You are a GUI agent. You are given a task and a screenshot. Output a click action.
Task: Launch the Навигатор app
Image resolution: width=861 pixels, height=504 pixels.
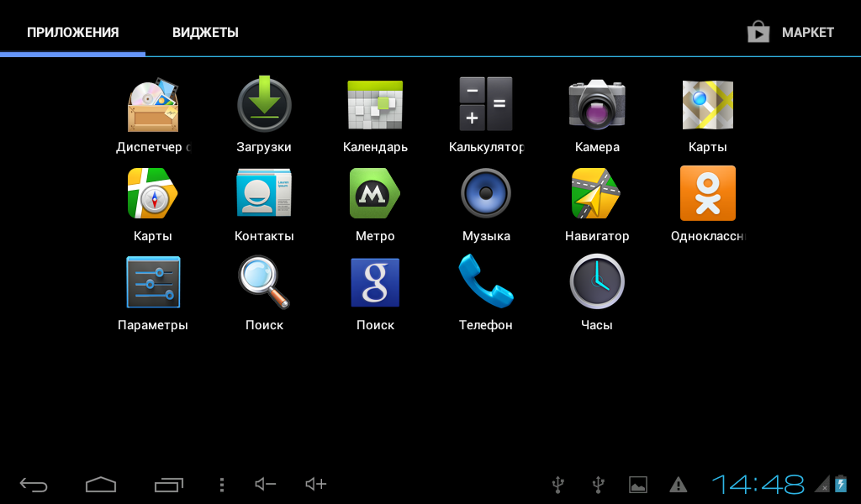point(597,193)
